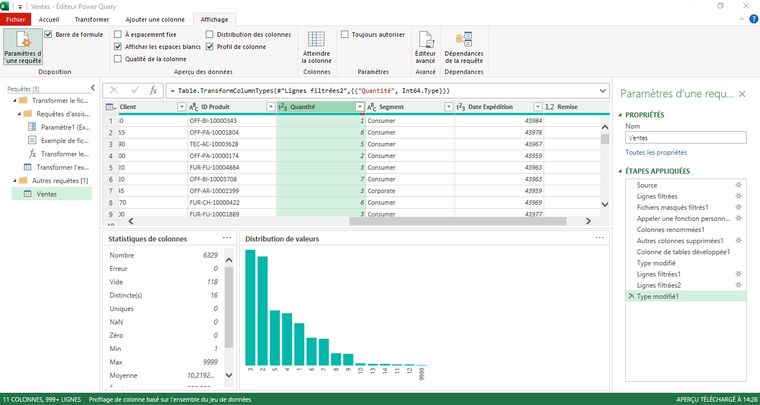Delete the Type modifié1 step using X icon

point(629,297)
